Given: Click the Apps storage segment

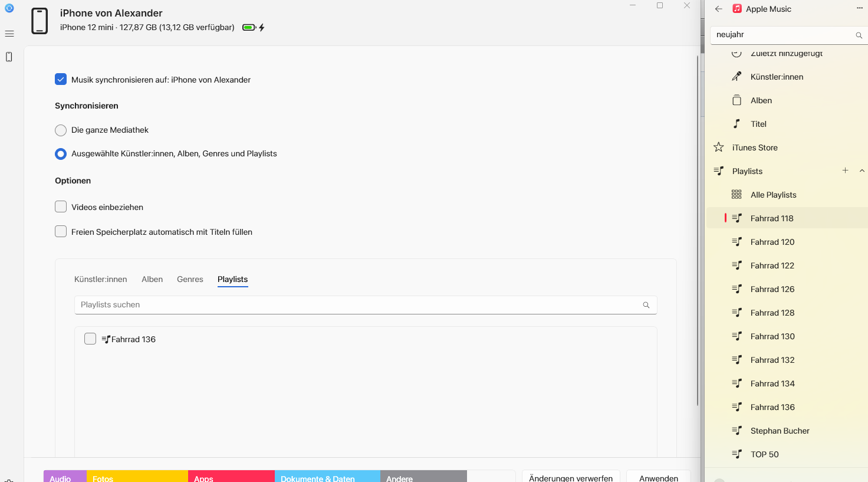Looking at the screenshot, I should coord(231,476).
